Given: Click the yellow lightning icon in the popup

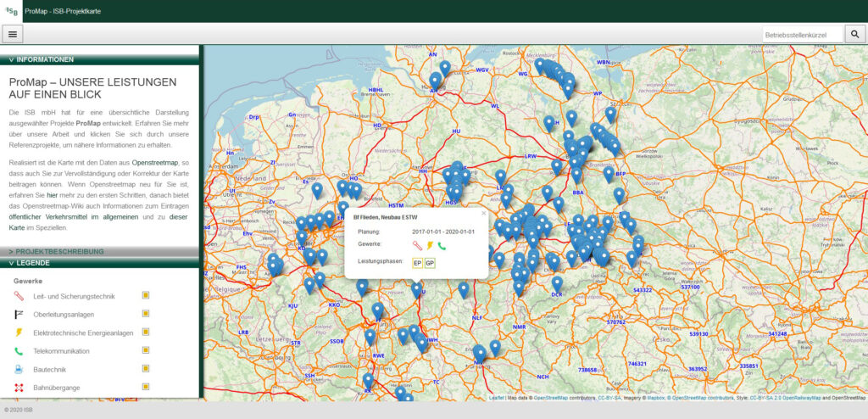Looking at the screenshot, I should [x=430, y=246].
